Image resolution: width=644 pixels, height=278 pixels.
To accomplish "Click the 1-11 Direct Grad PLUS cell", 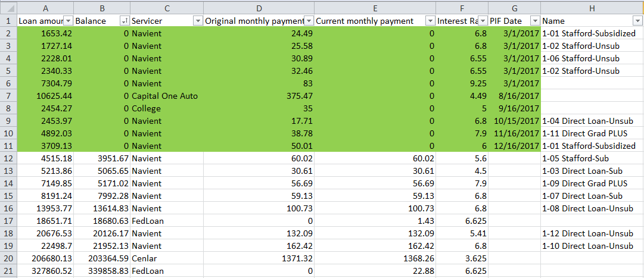I will click(592, 133).
